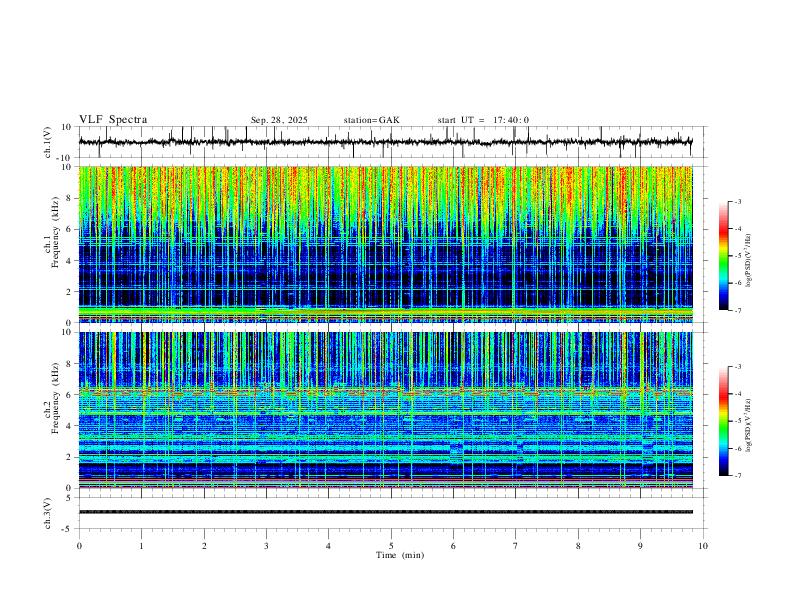The height and width of the screenshot is (612, 792).
Task: Click the "ch.1(V)" axis label
Action: click(x=48, y=142)
